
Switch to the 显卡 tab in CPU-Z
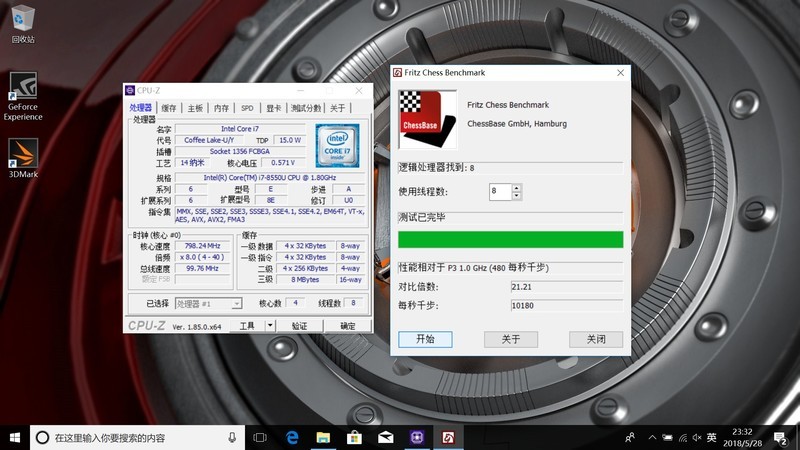(274, 108)
